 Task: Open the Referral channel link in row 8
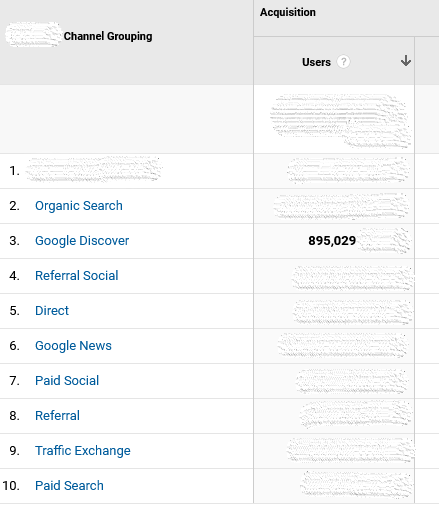pyautogui.click(x=57, y=416)
